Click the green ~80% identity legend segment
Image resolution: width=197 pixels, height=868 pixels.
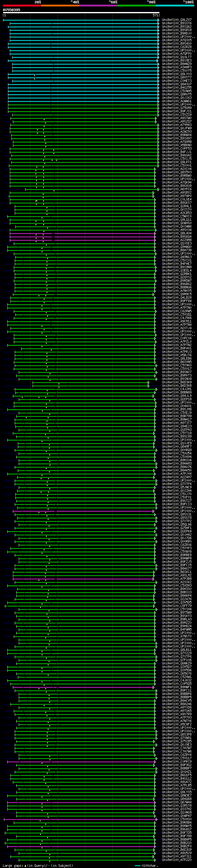[137, 6]
